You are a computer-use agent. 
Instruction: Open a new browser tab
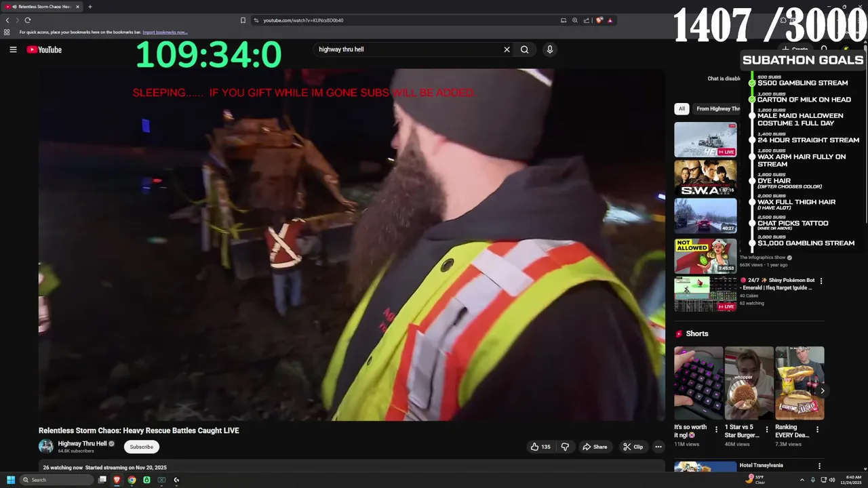(x=90, y=7)
